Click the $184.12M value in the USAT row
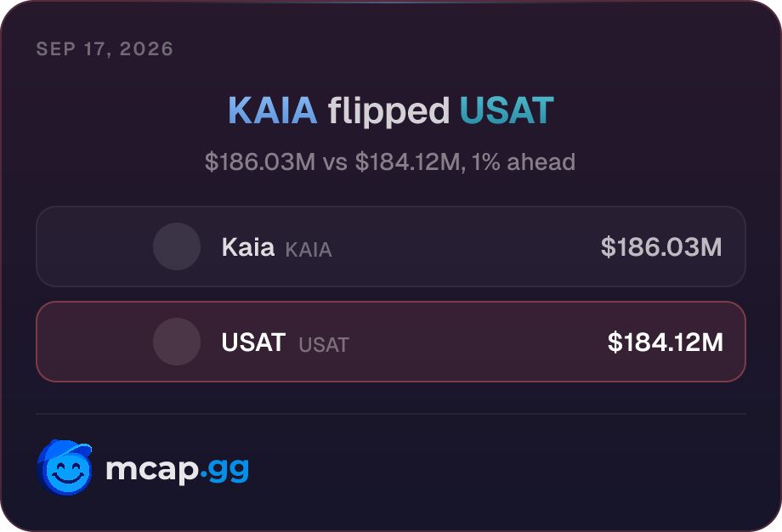Image resolution: width=782 pixels, height=532 pixels. click(x=666, y=342)
